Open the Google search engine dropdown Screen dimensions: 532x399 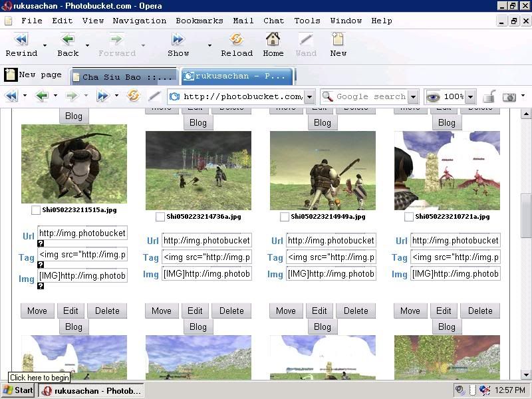(413, 96)
